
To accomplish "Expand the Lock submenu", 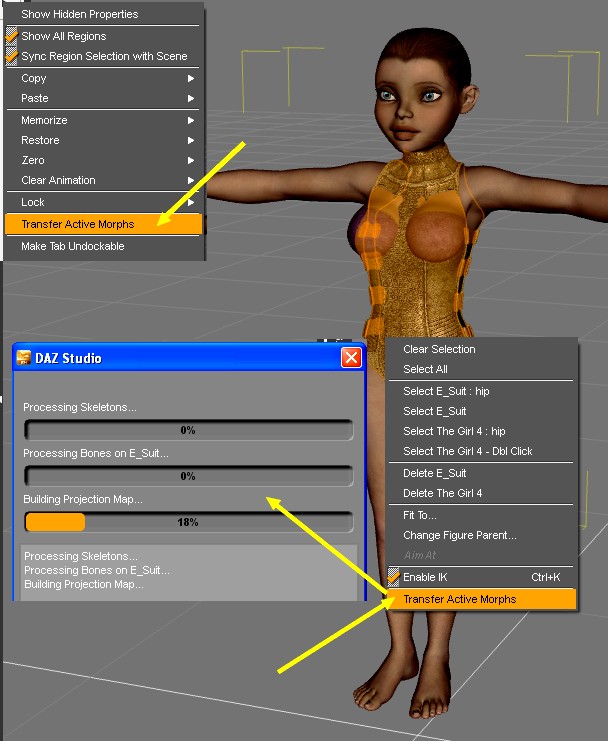I will (x=104, y=202).
